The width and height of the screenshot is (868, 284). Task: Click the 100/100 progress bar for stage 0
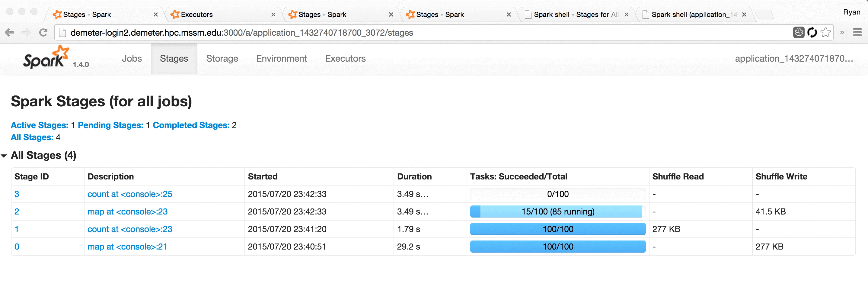pos(558,247)
